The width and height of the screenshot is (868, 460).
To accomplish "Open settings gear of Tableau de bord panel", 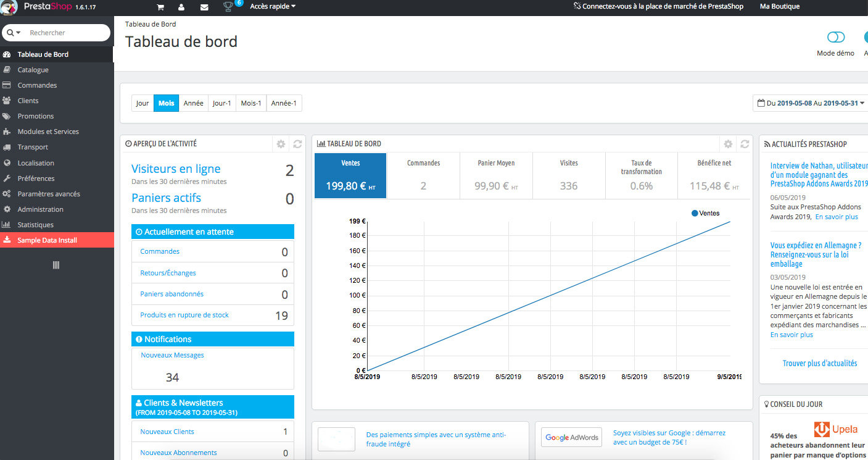I will coord(728,144).
